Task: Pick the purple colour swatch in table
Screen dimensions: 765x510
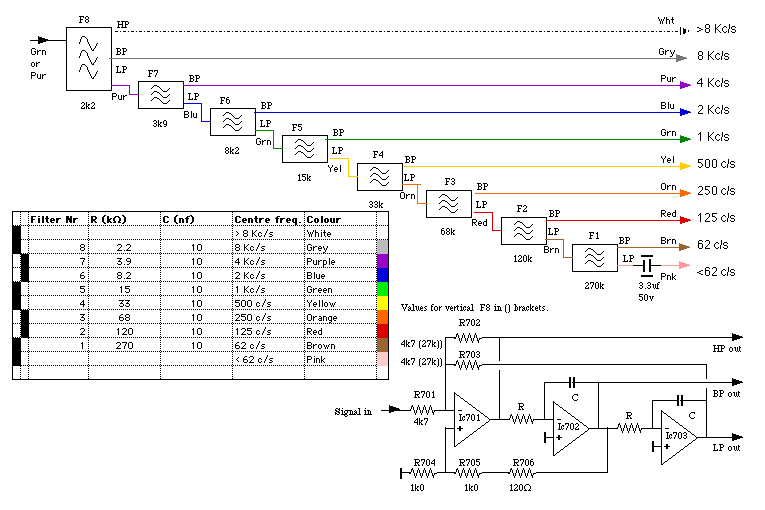Action: click(x=381, y=261)
